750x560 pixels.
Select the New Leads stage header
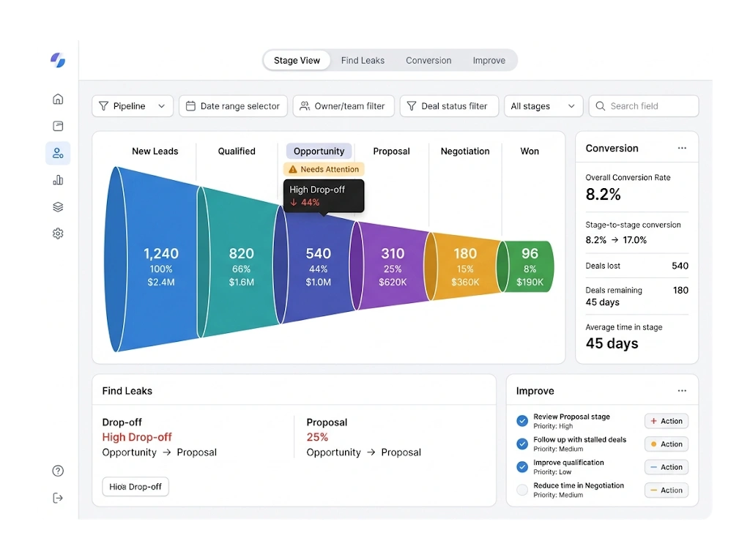(x=155, y=151)
